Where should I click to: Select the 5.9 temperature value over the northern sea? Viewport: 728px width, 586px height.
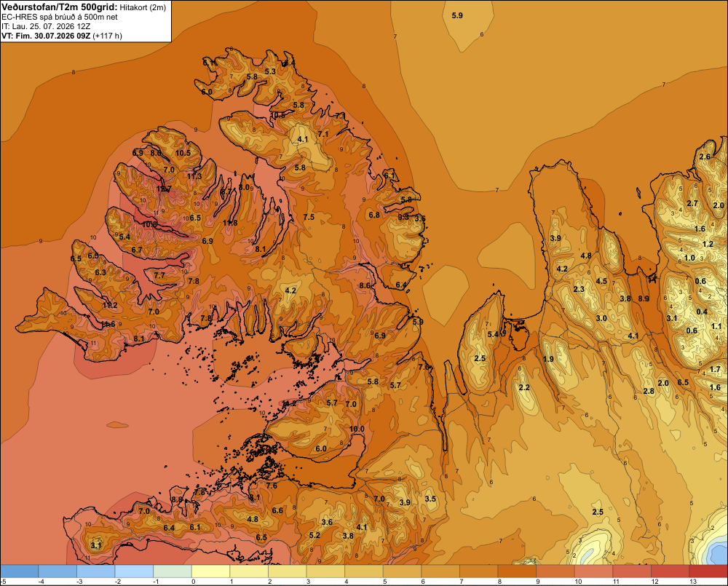click(457, 16)
